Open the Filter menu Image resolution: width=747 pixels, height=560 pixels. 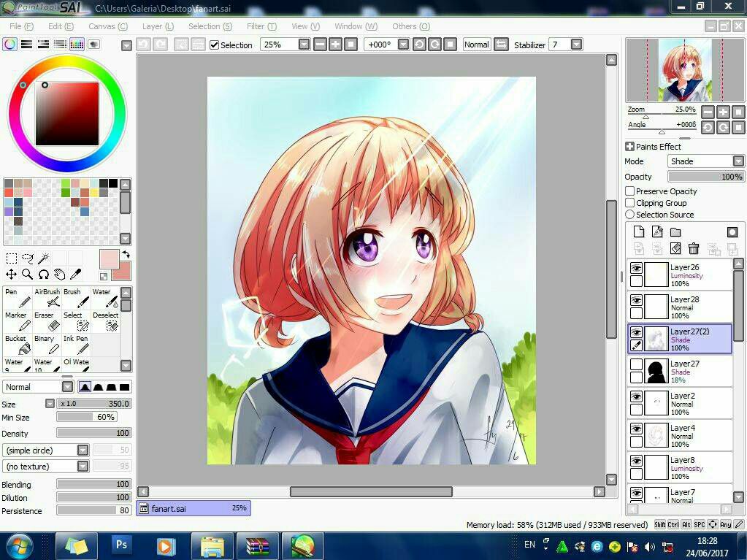tap(261, 26)
